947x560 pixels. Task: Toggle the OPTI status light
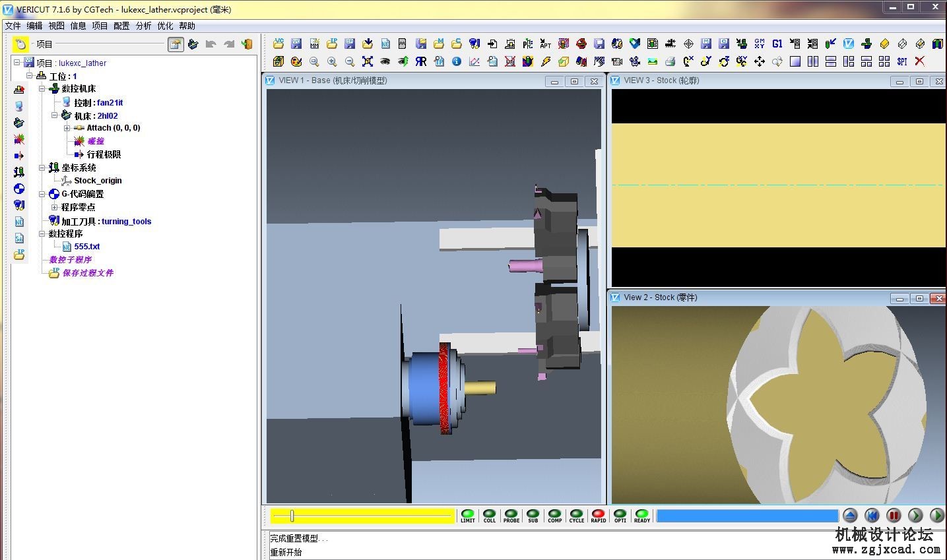click(620, 516)
